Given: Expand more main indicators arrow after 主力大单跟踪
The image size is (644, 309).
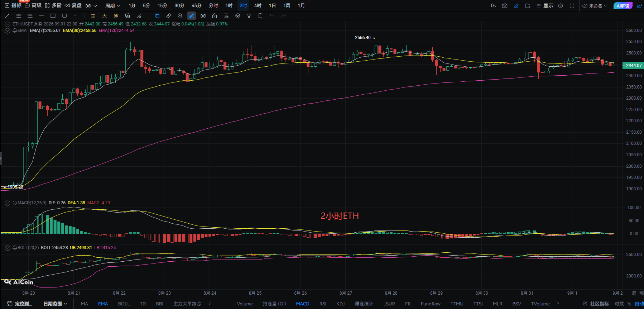Looking at the screenshot, I should [210, 304].
